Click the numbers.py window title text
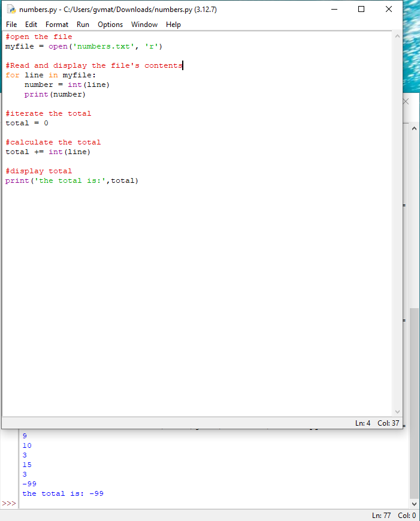420x521 pixels. (x=118, y=10)
